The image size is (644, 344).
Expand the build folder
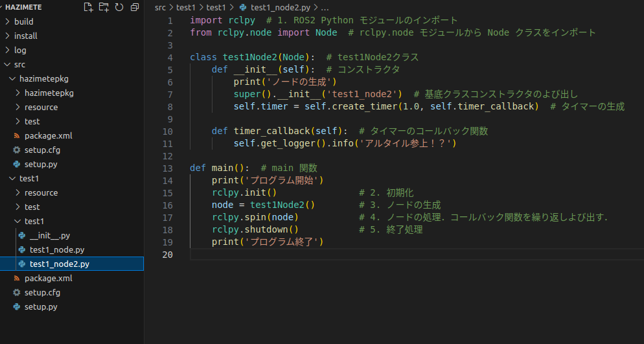tap(23, 21)
